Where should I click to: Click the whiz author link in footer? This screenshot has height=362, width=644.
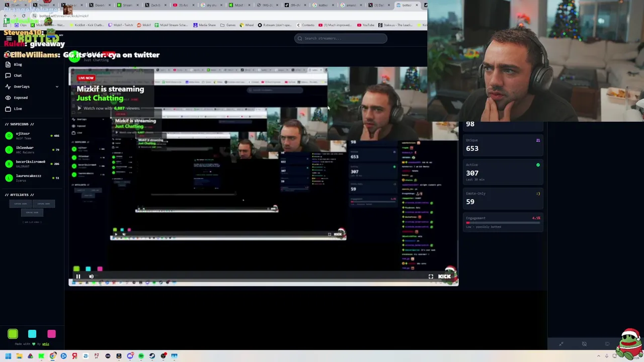[46, 344]
